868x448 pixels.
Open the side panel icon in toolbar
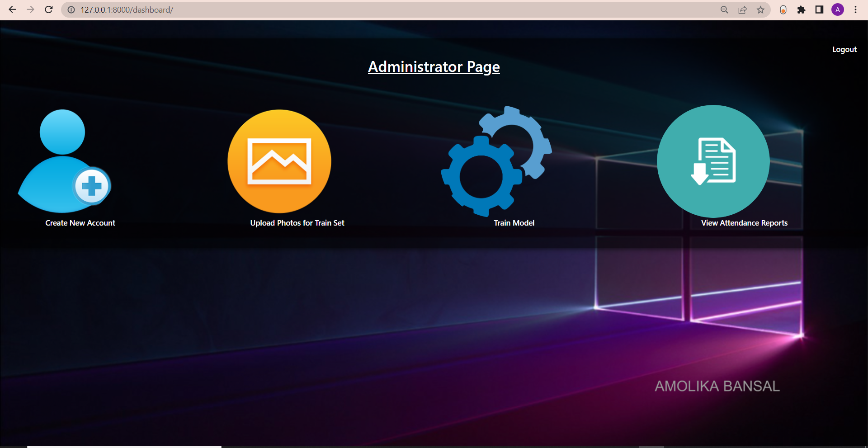pyautogui.click(x=819, y=9)
